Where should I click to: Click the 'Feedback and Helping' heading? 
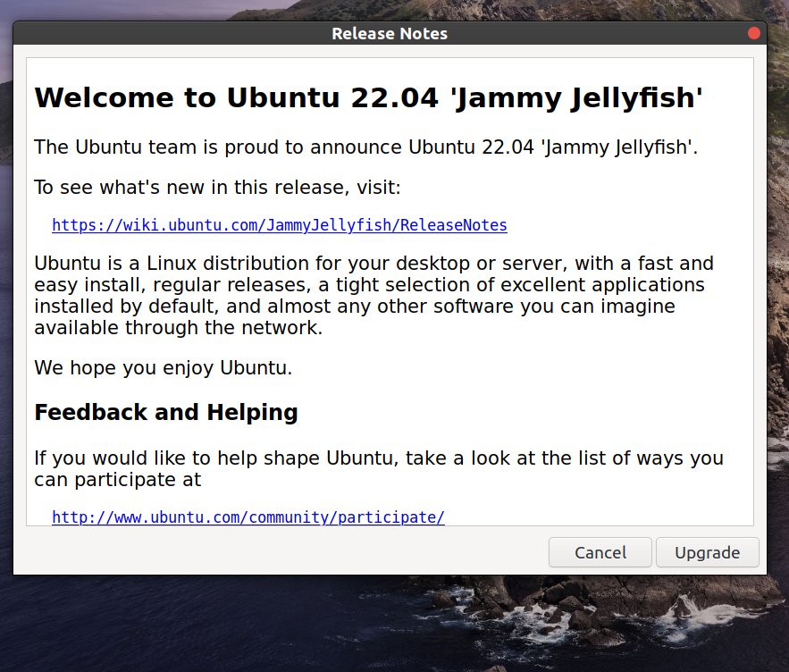tap(166, 412)
